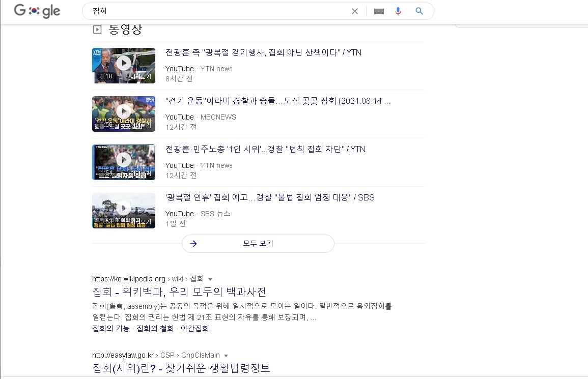Expand dropdown next to easylaw.go.kr URL
Viewport: 588px width, 379px height.
226,356
